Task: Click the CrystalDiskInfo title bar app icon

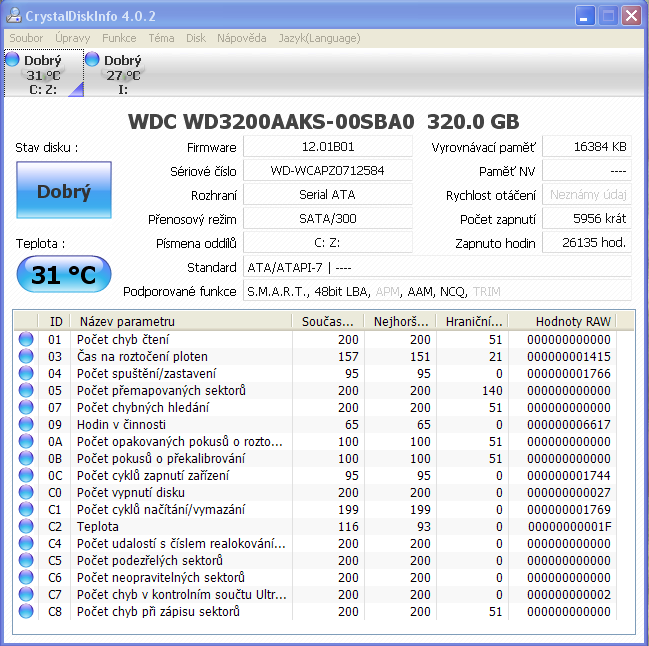Action: [15, 16]
